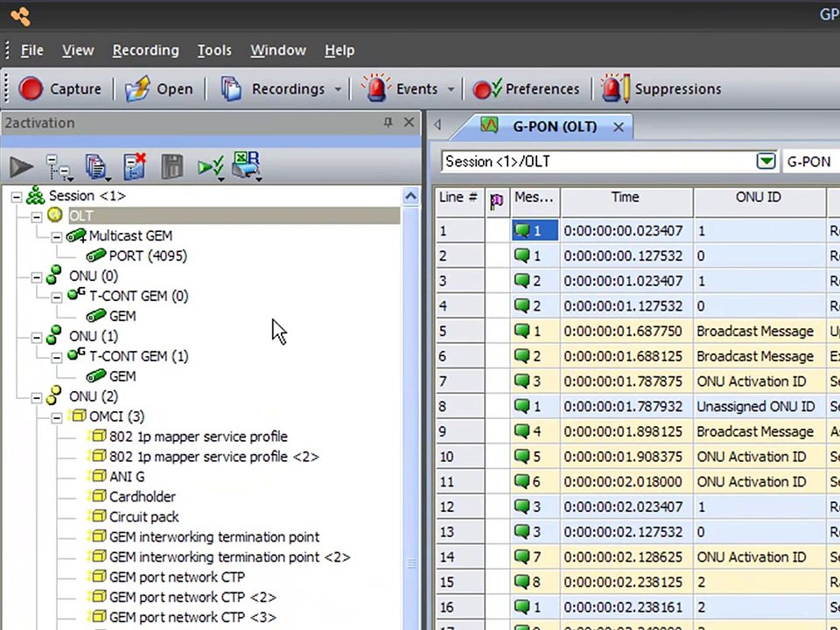This screenshot has width=840, height=630.
Task: Collapse the Session <1> tree node
Action: pos(17,197)
